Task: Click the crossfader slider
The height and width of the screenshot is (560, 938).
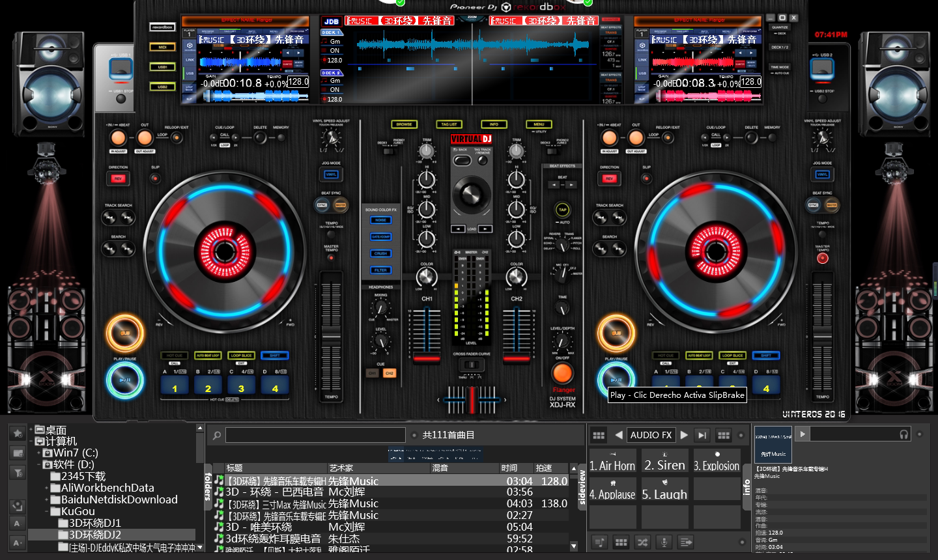Action: (472, 399)
